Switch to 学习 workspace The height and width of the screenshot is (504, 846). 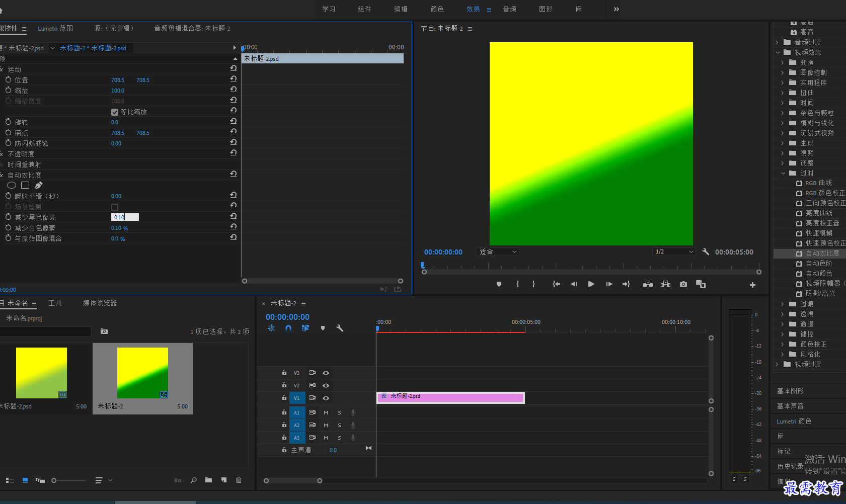[x=329, y=9]
